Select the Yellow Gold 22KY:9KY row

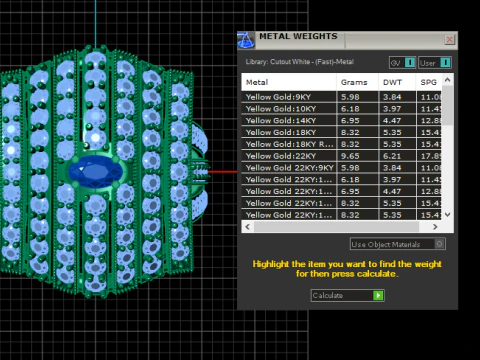click(341, 168)
